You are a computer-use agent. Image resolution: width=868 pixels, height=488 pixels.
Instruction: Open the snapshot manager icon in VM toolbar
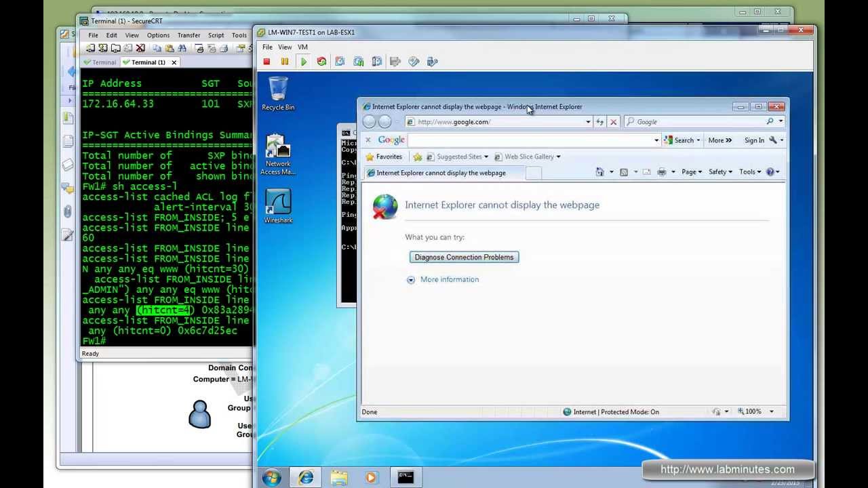point(377,62)
